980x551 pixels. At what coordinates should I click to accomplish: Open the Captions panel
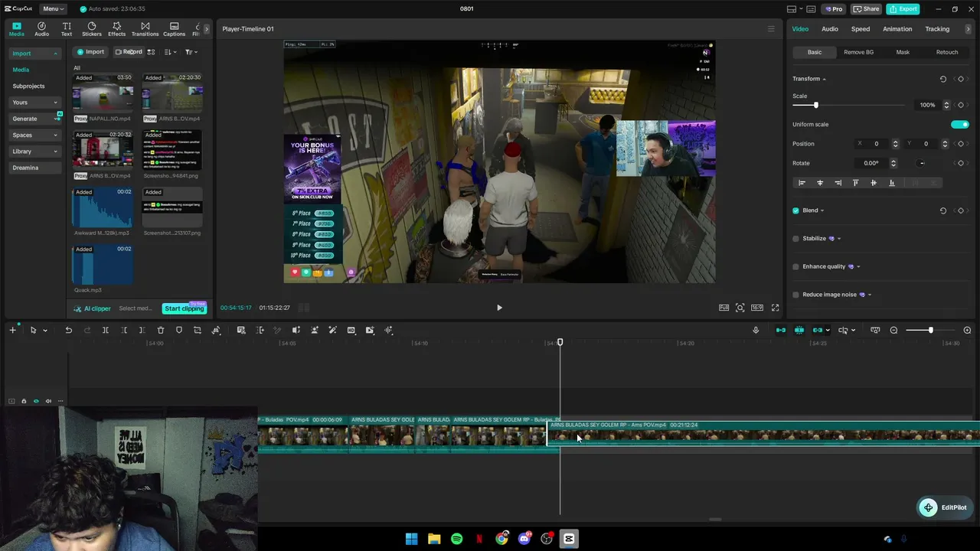pos(174,29)
